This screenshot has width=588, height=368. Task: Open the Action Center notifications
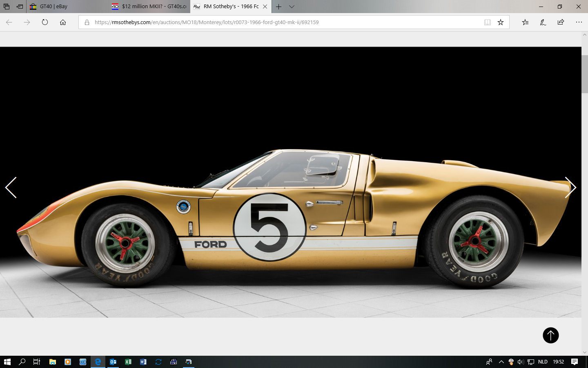[x=575, y=361]
